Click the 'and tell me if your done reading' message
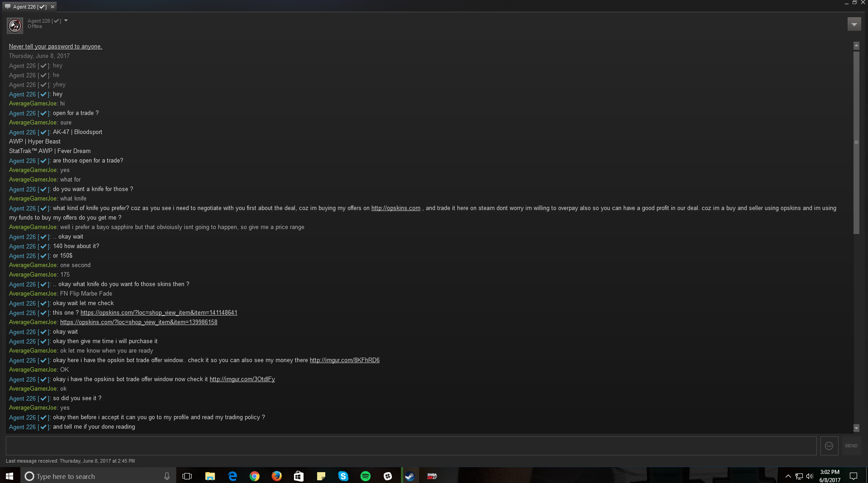868x483 pixels. click(x=94, y=427)
